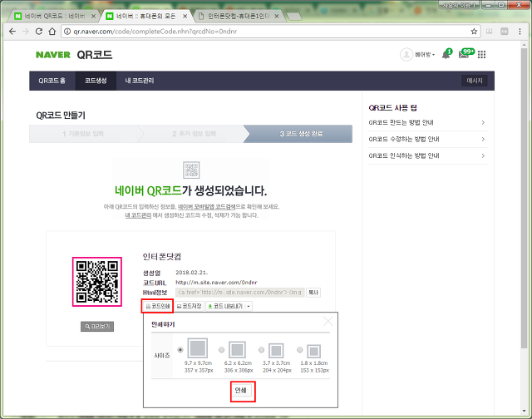This screenshot has width=532, height=419.
Task: Go back with the browser back arrow
Action: [x=12, y=32]
